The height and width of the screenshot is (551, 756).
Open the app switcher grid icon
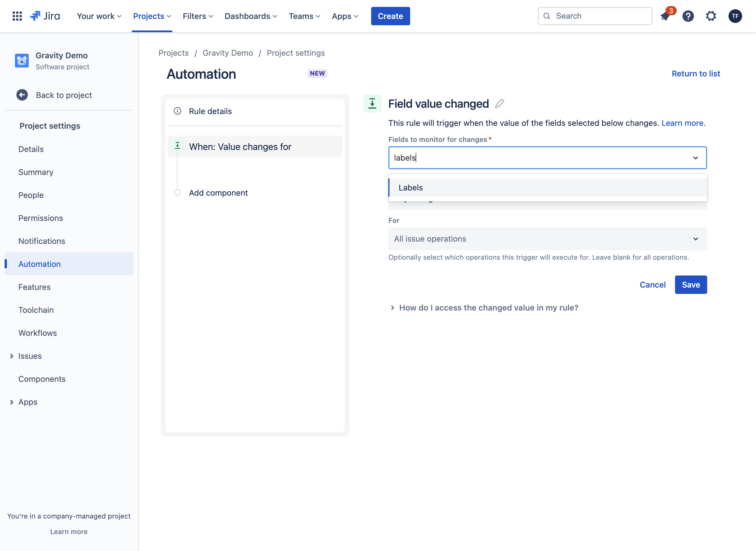(17, 16)
